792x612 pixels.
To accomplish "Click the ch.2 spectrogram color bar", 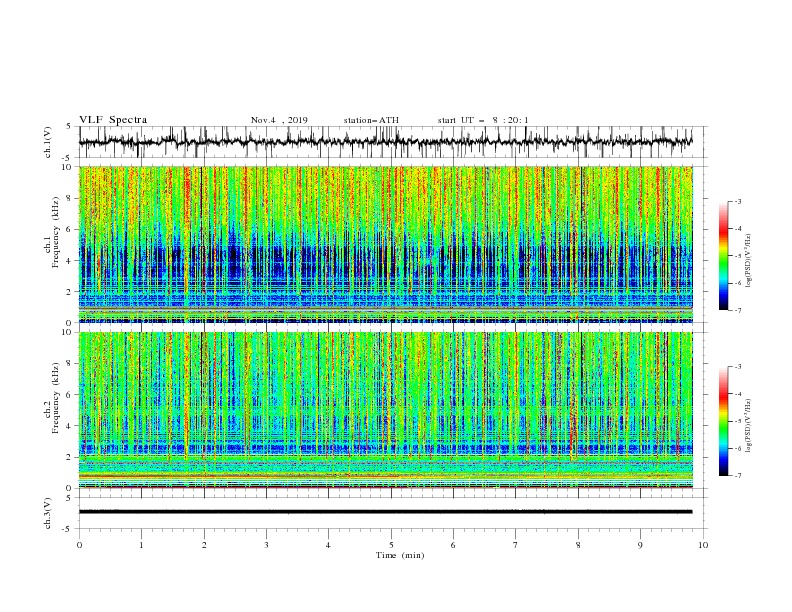I will pos(724,421).
